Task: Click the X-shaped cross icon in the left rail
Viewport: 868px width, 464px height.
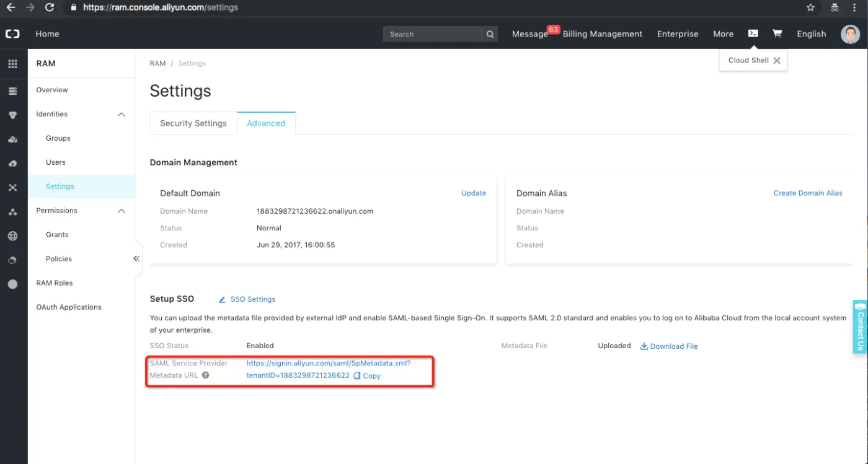Action: [12, 188]
